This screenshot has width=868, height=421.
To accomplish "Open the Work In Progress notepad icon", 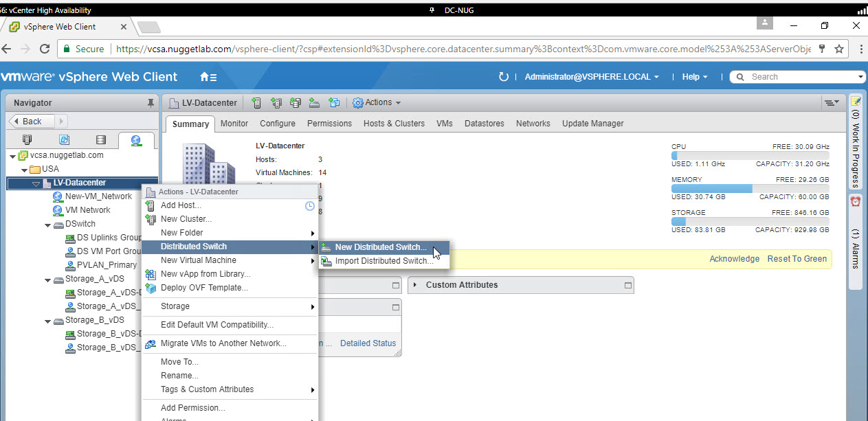I will pyautogui.click(x=856, y=102).
